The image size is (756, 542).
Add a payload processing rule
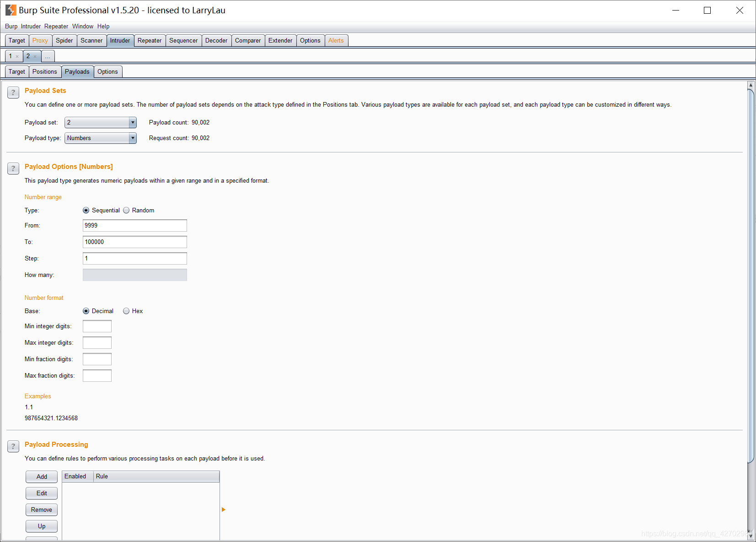coord(42,477)
